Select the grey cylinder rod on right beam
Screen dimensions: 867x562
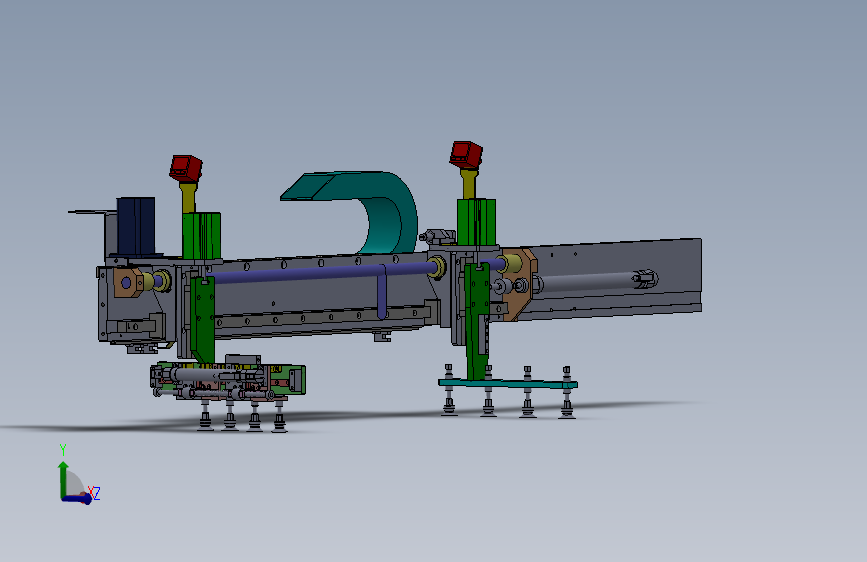(589, 281)
